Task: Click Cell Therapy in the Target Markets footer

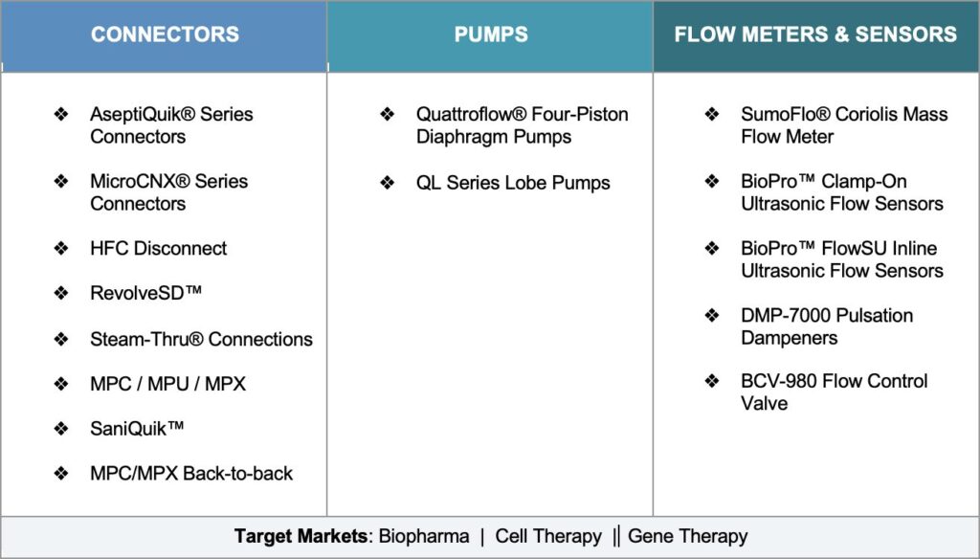Action: click(548, 537)
